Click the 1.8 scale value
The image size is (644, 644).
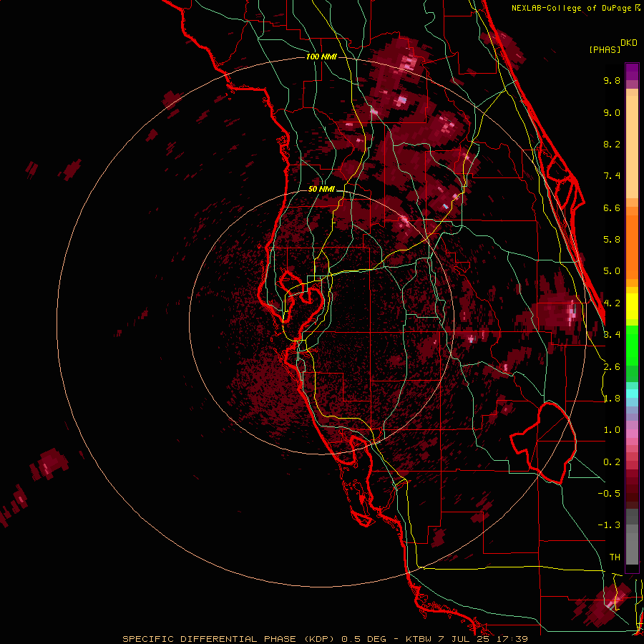[x=612, y=399]
